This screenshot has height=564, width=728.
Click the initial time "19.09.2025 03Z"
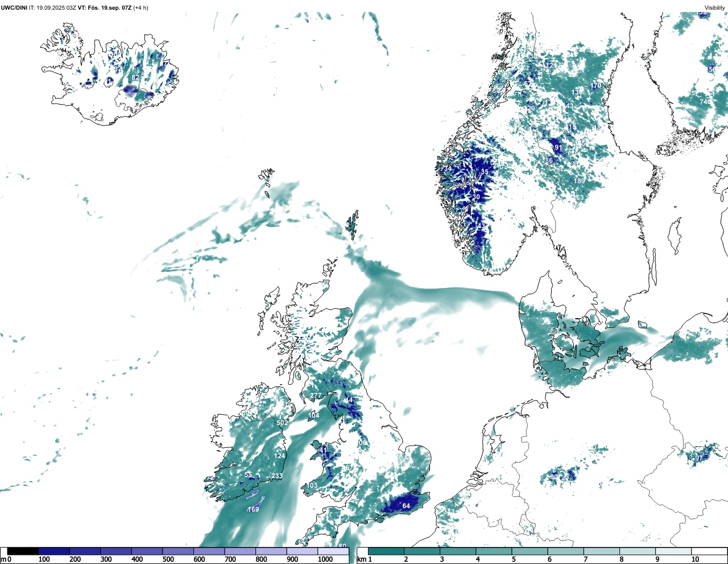56,8
